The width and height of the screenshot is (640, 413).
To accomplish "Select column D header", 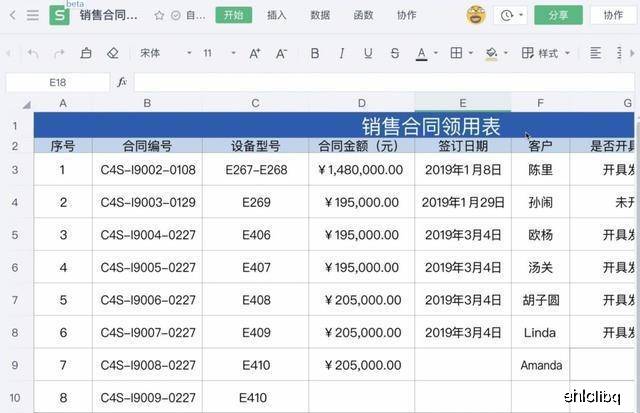I will pos(362,104).
